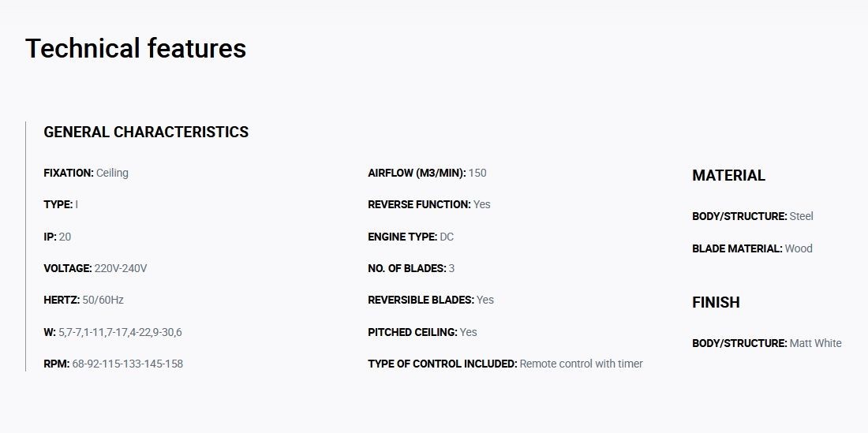This screenshot has height=433, width=868.
Task: Click the FIXATION: Ceiling specification
Action: coord(86,173)
